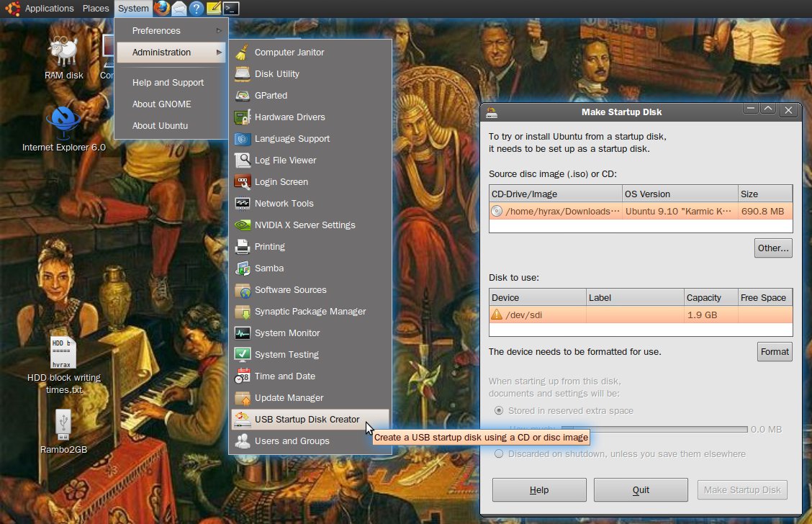The height and width of the screenshot is (524, 812).
Task: Click the Quit button
Action: pyautogui.click(x=641, y=490)
